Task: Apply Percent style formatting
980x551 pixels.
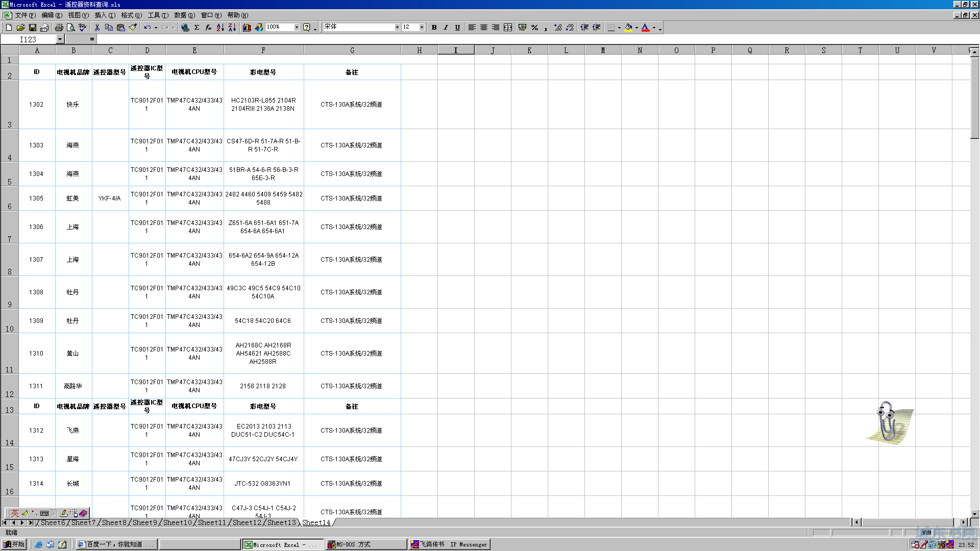Action: click(534, 28)
